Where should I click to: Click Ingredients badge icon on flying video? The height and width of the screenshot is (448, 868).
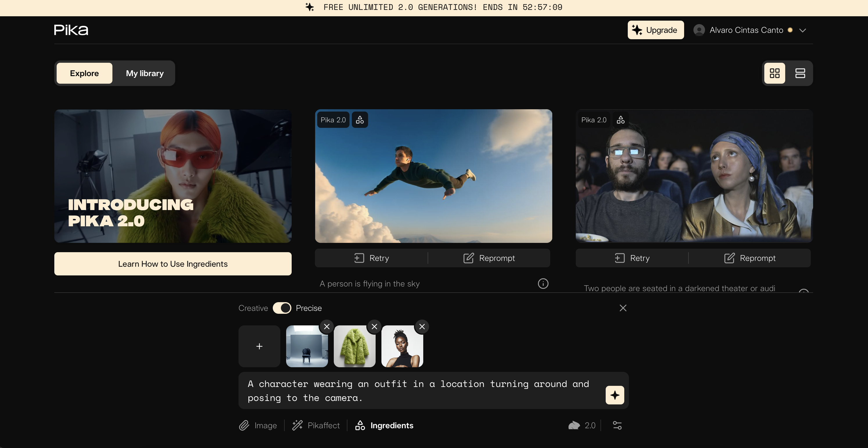coord(360,120)
